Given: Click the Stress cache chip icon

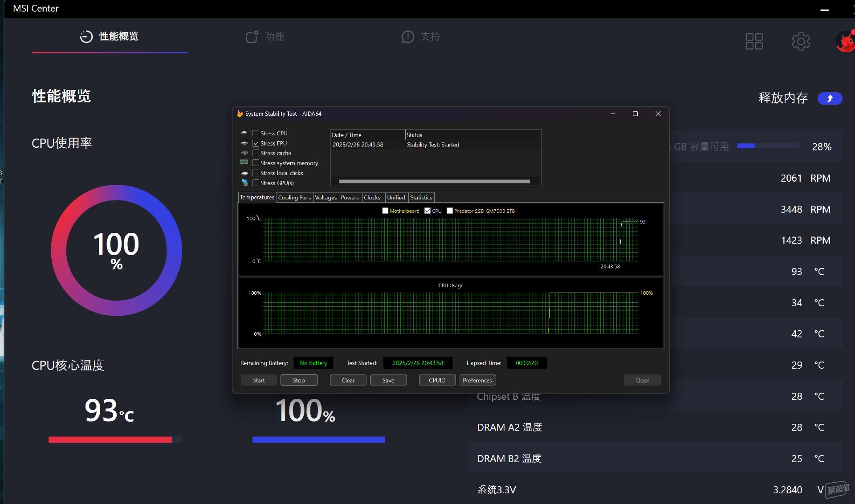Looking at the screenshot, I should tap(244, 153).
